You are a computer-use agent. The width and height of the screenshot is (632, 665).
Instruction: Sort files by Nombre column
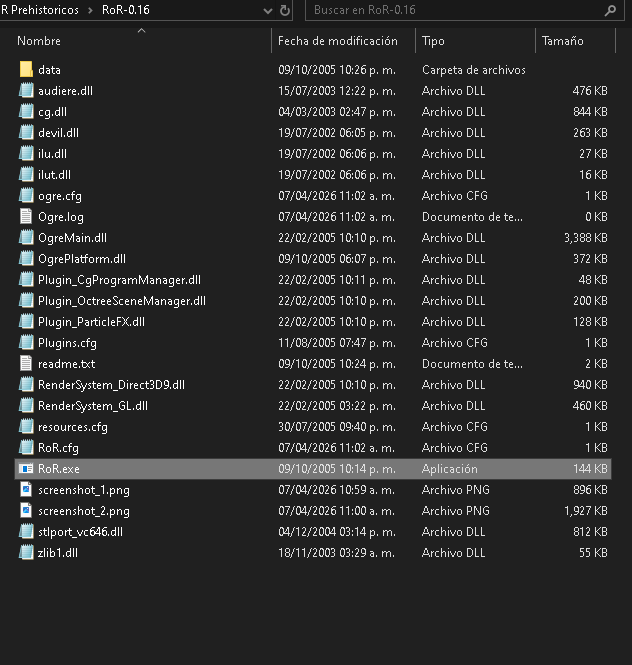40,41
